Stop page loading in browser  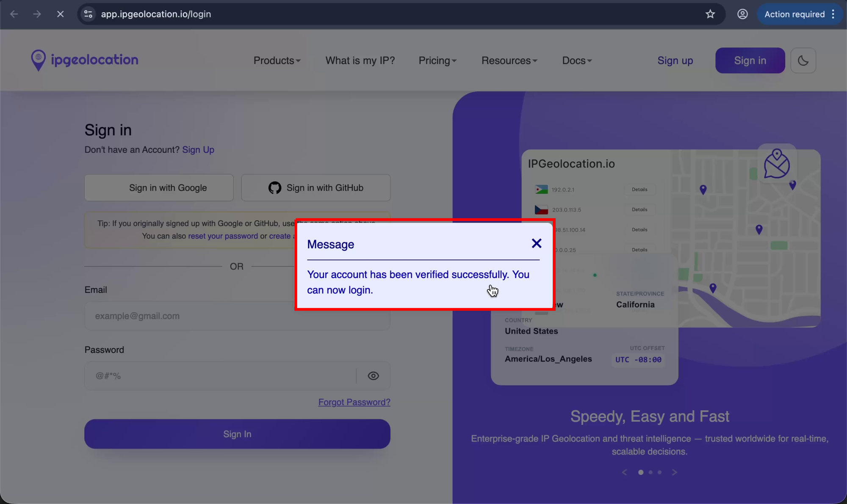point(61,14)
